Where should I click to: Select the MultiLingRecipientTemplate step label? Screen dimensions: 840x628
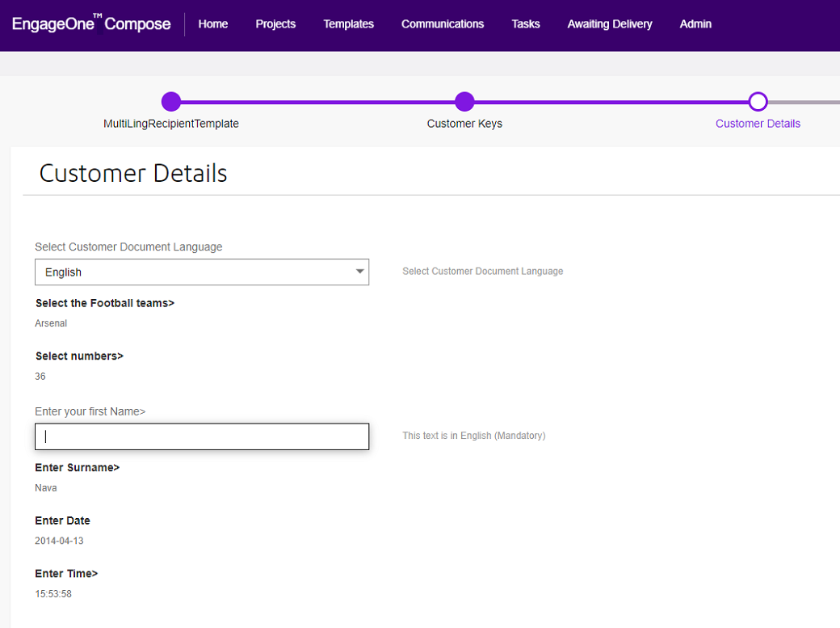(x=171, y=124)
